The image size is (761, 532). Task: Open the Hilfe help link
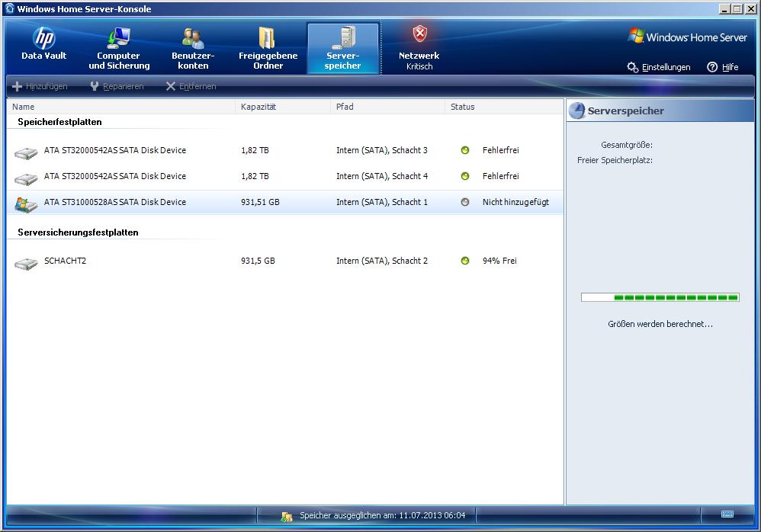(x=723, y=67)
